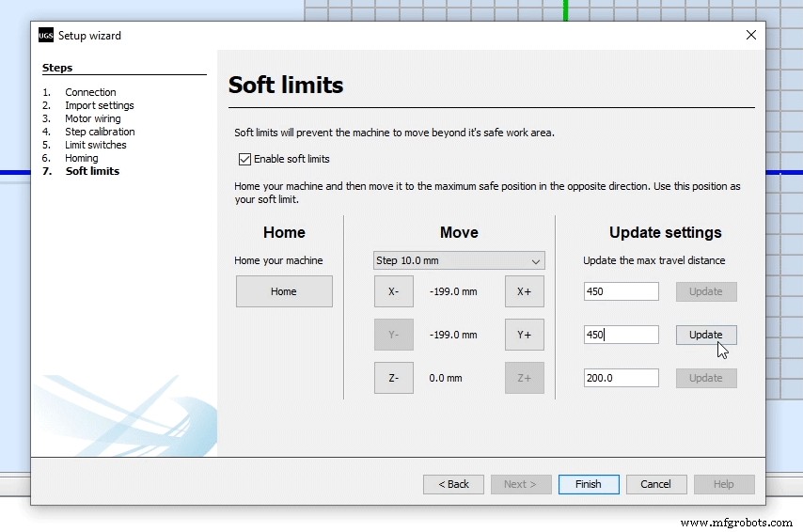
Task: Jog the X axis with X+ button
Action: 524,291
